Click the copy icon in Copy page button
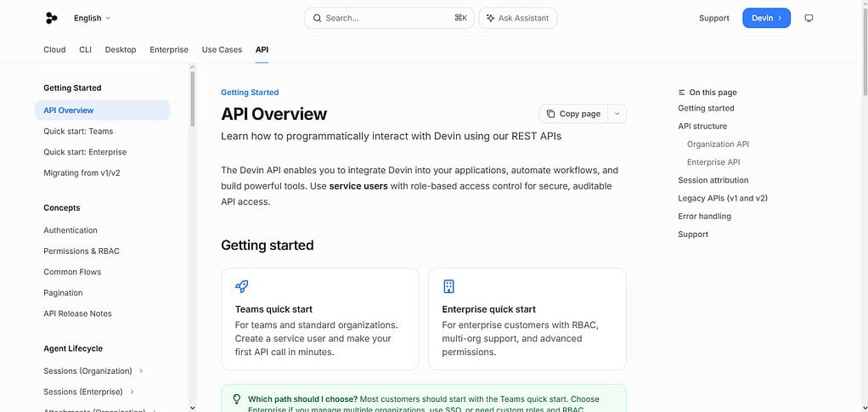 [551, 114]
